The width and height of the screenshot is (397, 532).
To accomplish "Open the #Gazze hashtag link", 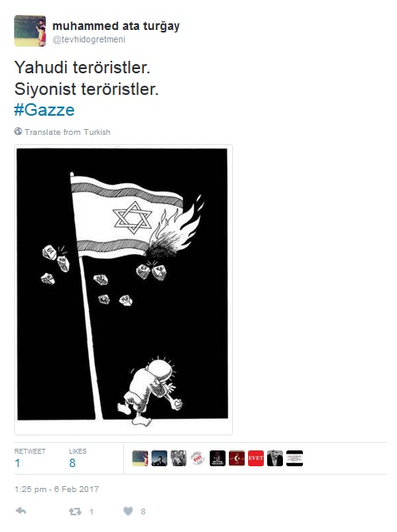I will 44,110.
